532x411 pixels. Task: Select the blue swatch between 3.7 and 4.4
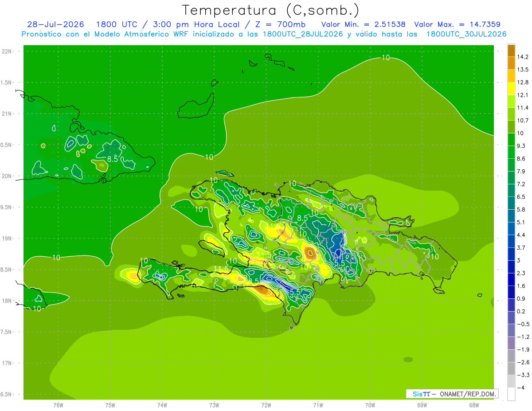(x=511, y=241)
